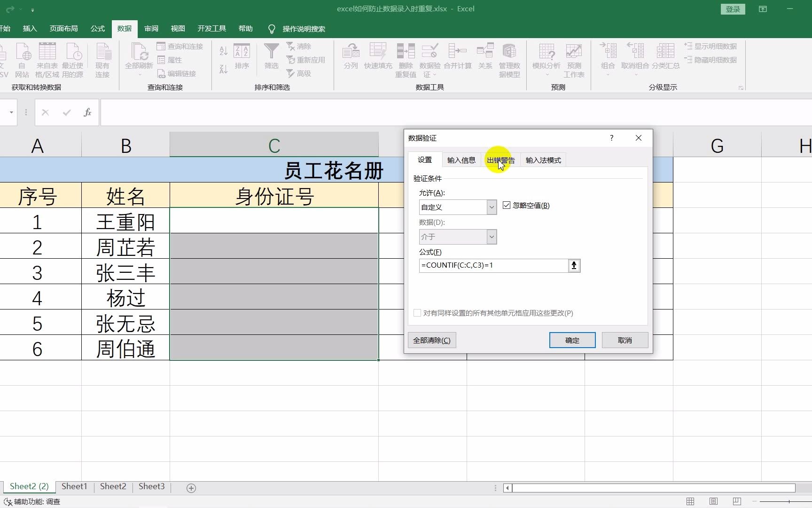Open the Outline (分级显示) dialog launcher
This screenshot has height=508, width=812.
click(x=741, y=88)
